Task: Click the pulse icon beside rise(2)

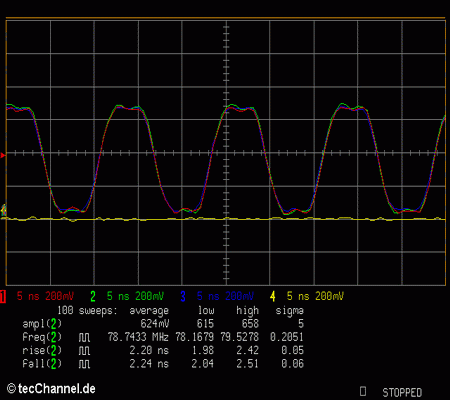Action: point(84,351)
